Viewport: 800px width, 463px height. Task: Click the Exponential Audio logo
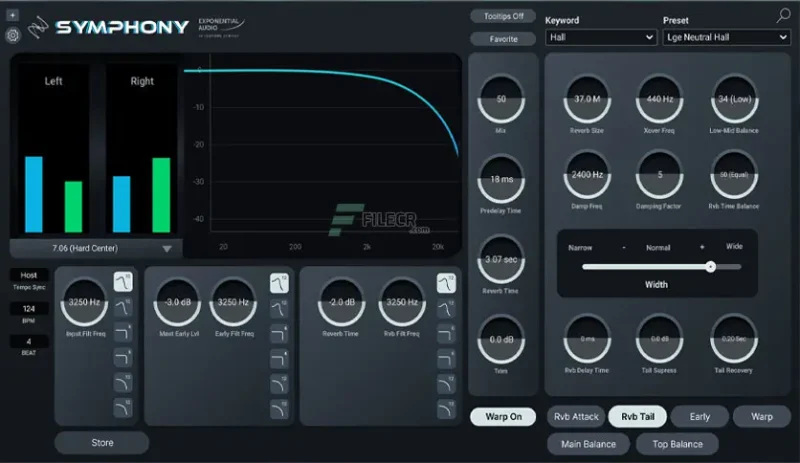click(x=221, y=27)
